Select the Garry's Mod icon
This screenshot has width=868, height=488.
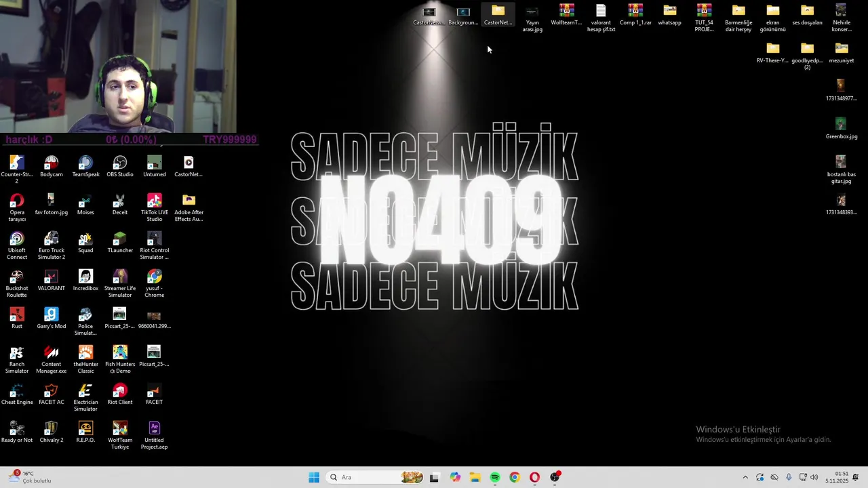[52, 319]
